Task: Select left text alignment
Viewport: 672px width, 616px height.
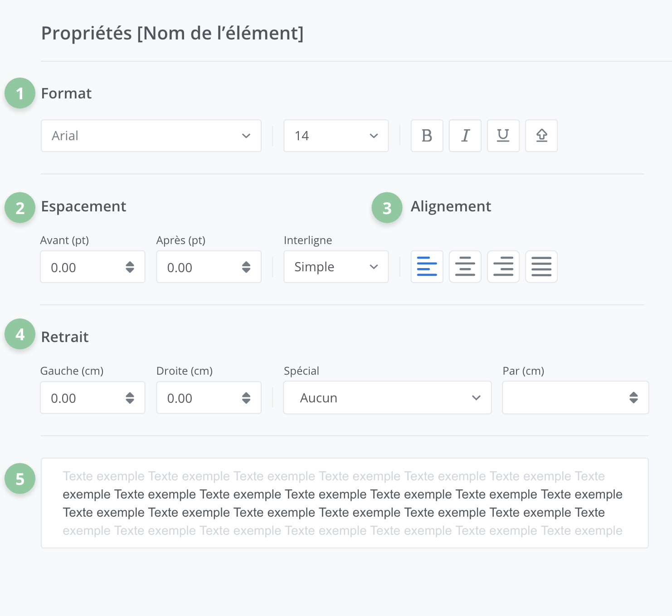Action: point(427,267)
